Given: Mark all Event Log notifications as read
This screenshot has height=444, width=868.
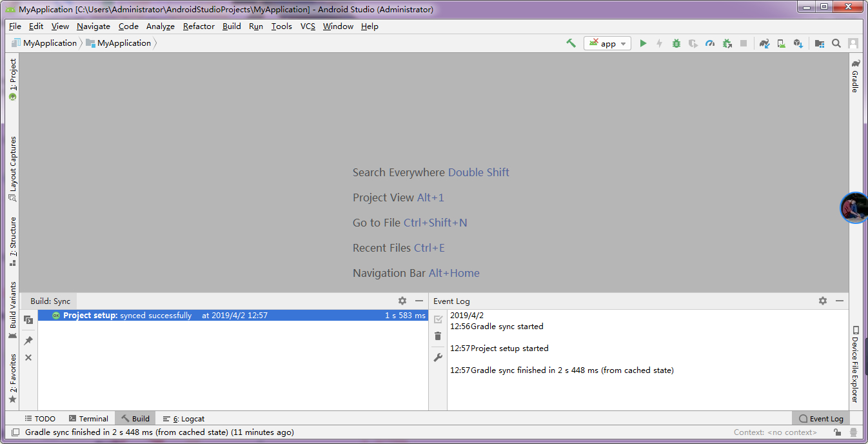Looking at the screenshot, I should tap(438, 319).
